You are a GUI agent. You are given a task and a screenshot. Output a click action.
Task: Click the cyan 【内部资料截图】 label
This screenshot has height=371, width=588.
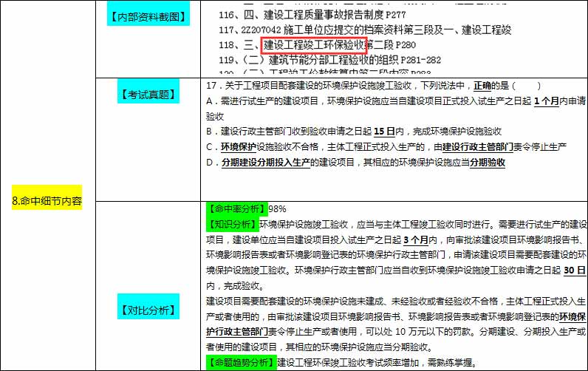coord(143,15)
